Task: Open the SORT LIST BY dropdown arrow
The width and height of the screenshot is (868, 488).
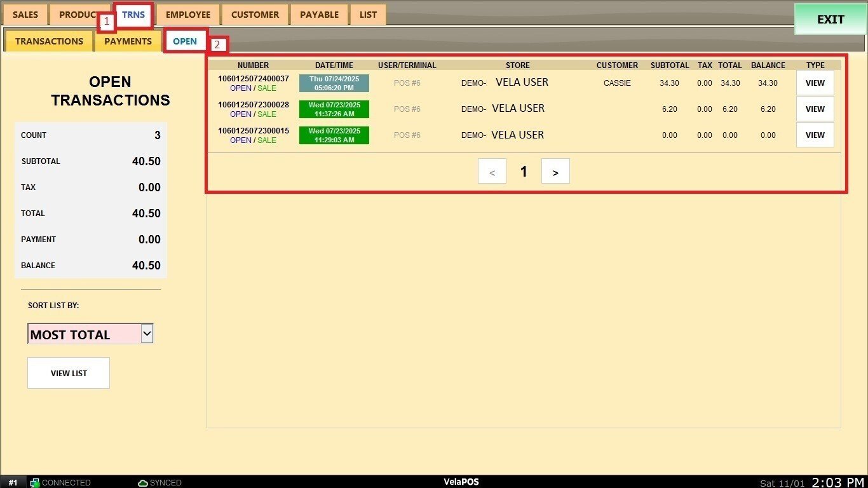Action: point(147,333)
